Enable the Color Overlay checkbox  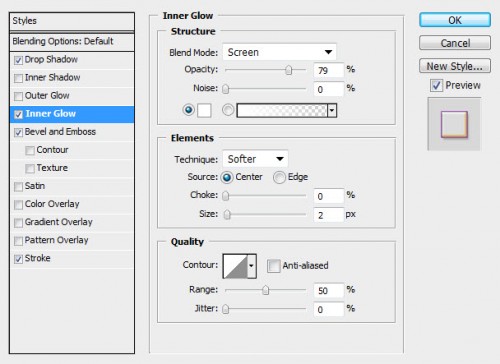click(x=18, y=205)
